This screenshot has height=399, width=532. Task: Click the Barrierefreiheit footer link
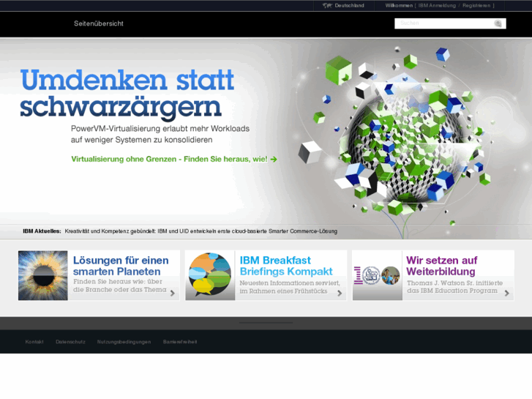[180, 342]
